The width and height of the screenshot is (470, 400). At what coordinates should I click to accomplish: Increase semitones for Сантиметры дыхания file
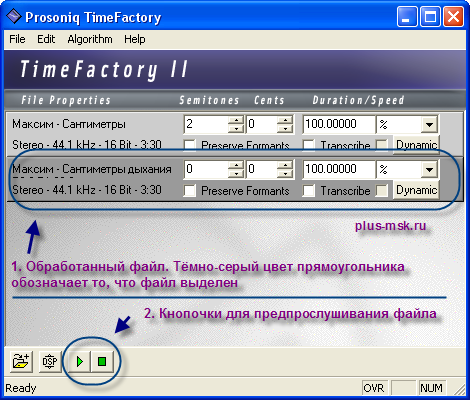[236, 165]
